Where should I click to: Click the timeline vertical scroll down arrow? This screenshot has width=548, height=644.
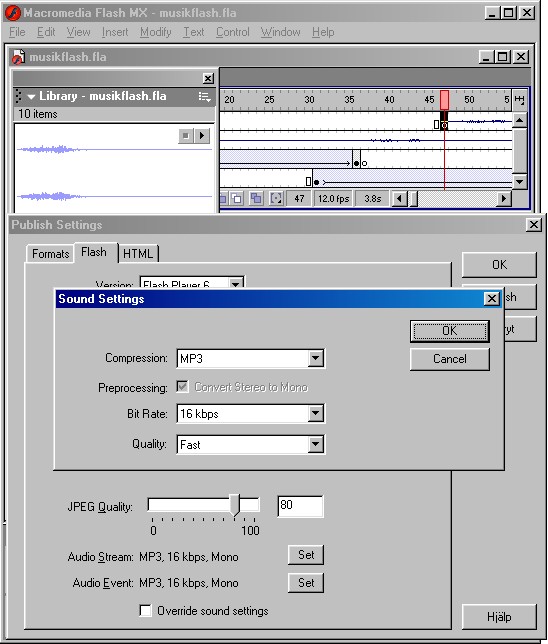point(520,181)
